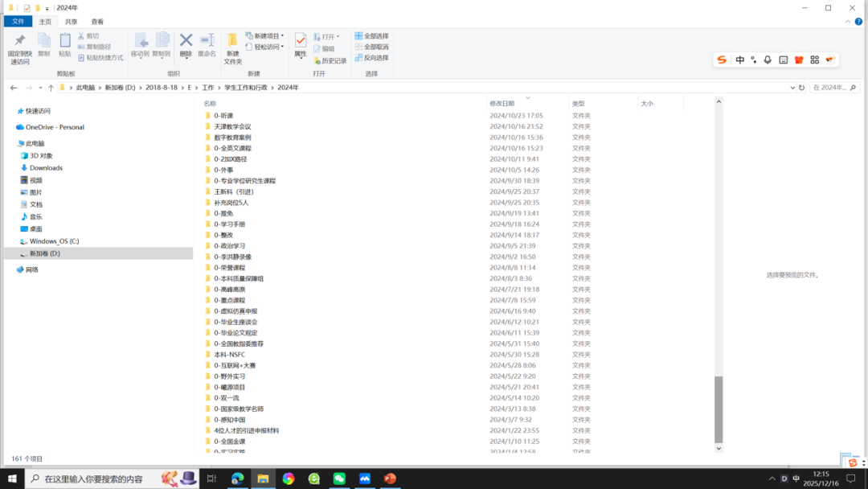
Task: Click the 重命名 rename icon
Action: [x=207, y=40]
